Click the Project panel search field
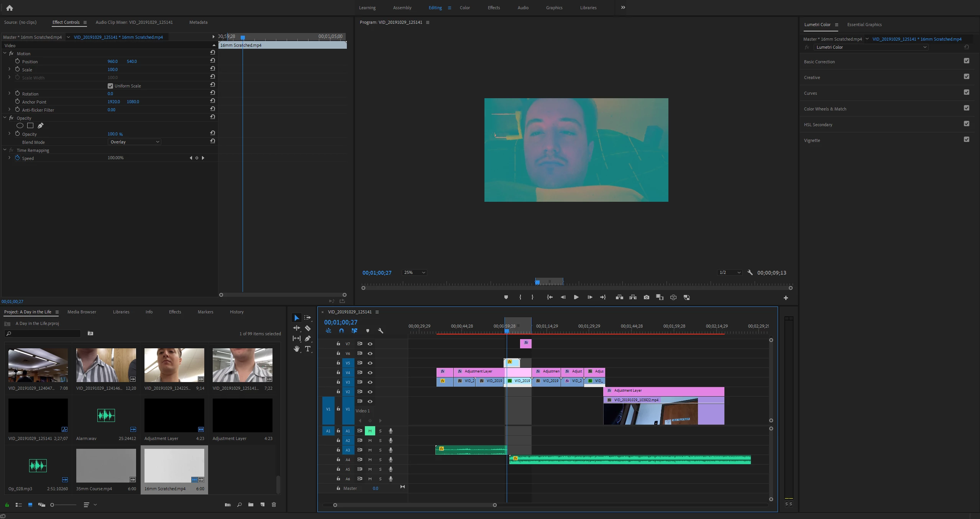This screenshot has width=980, height=519. click(x=43, y=333)
